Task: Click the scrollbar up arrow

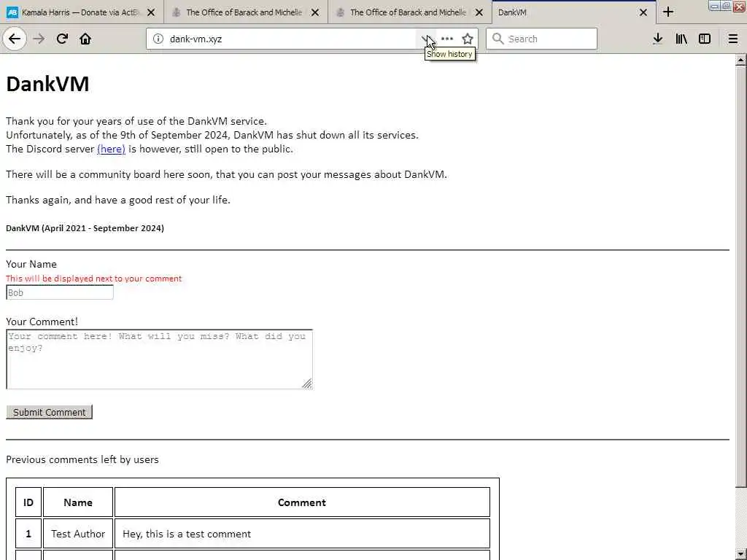Action: pos(741,61)
